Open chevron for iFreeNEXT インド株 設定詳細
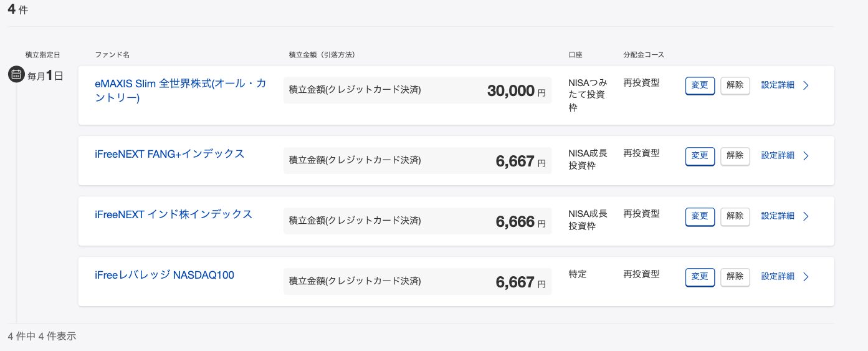The width and height of the screenshot is (868, 351). click(806, 216)
